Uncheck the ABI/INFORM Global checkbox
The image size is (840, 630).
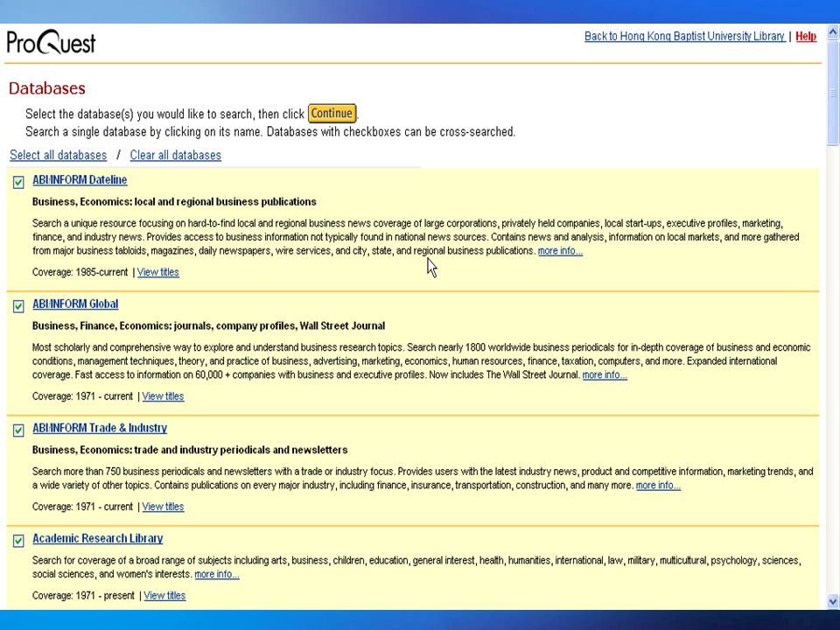coord(18,306)
